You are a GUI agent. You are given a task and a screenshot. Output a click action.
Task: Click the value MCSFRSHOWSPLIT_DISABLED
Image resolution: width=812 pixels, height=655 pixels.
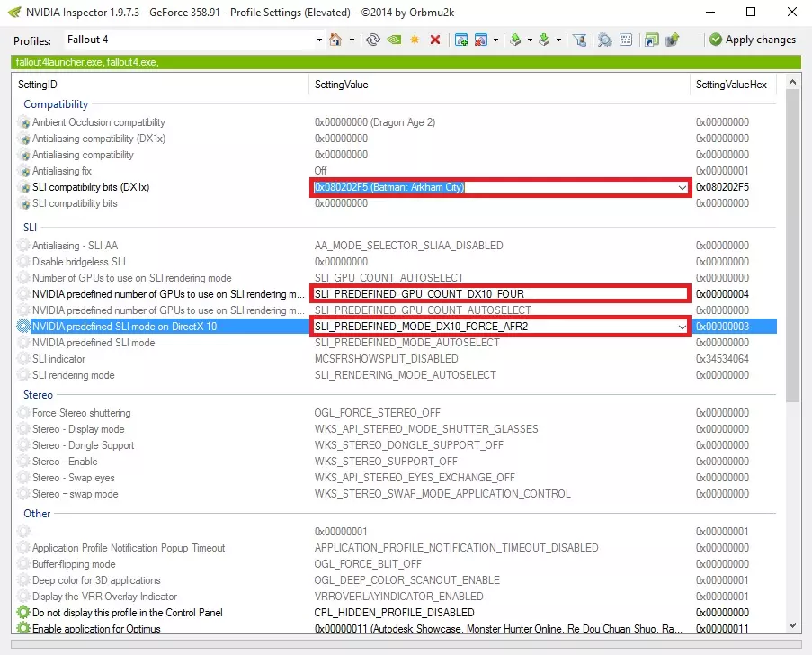(387, 359)
